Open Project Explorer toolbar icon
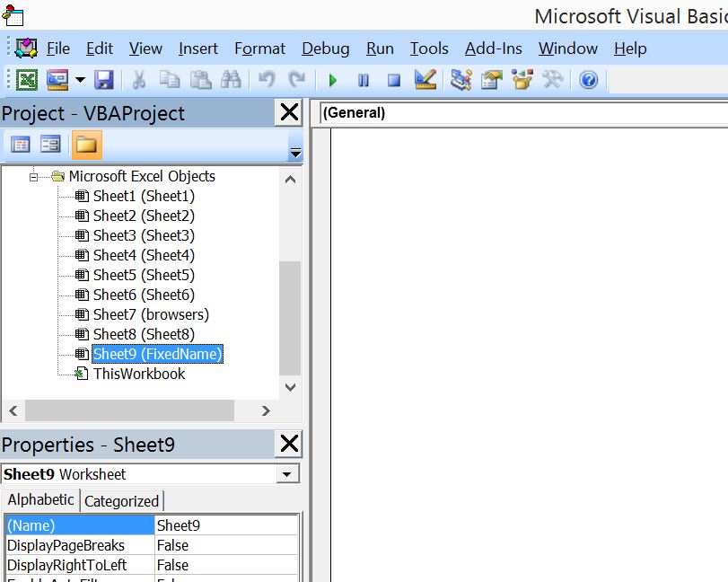 click(461, 79)
